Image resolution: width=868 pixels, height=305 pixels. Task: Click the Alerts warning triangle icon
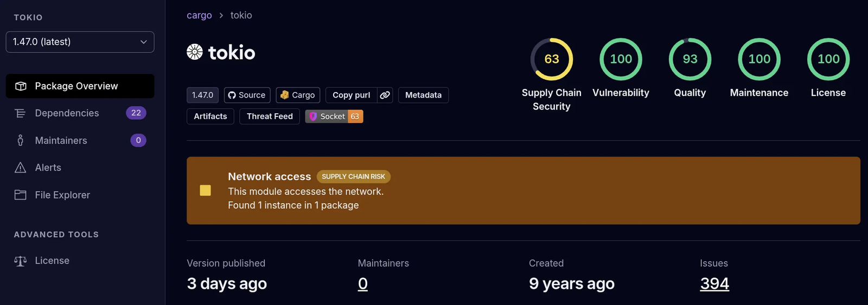21,167
